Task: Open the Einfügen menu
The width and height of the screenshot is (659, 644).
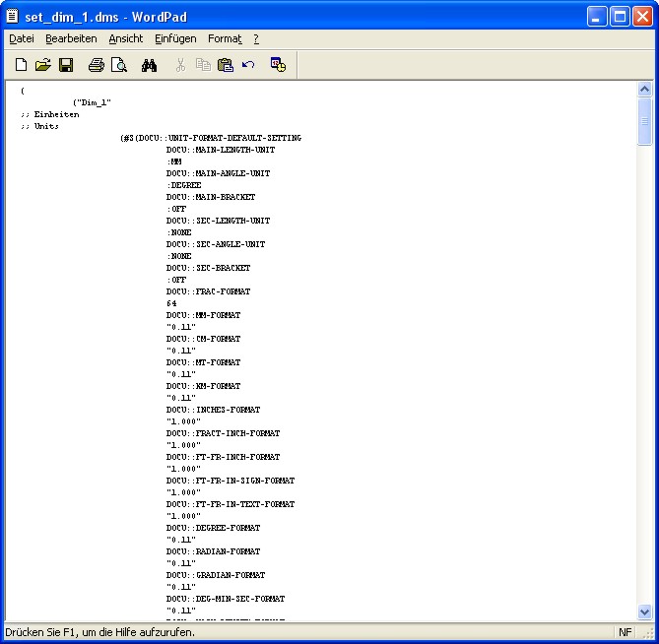Action: click(x=175, y=38)
